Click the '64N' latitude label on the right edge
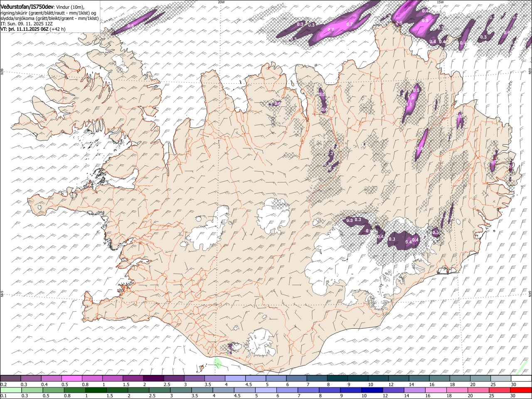The width and height of the screenshot is (532, 399). click(530, 293)
